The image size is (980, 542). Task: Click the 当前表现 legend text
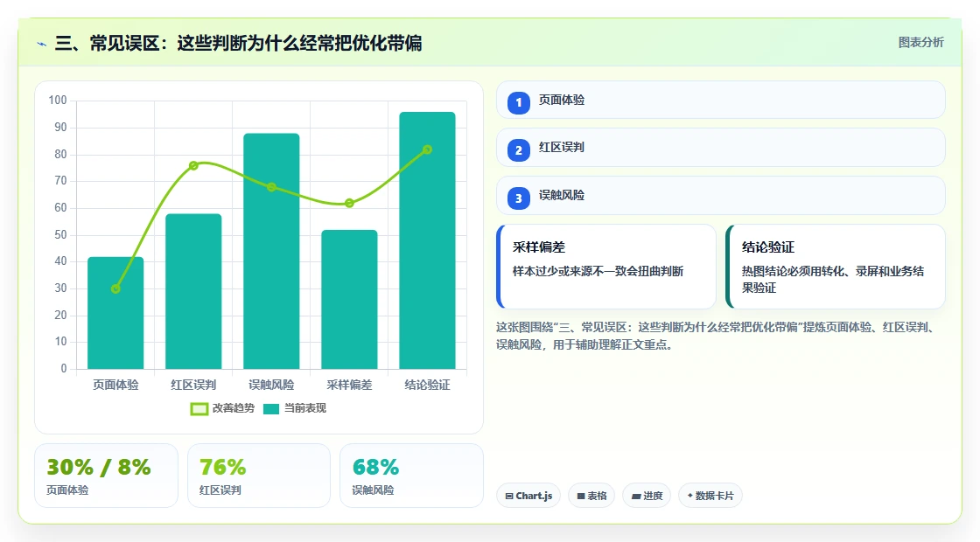point(305,408)
